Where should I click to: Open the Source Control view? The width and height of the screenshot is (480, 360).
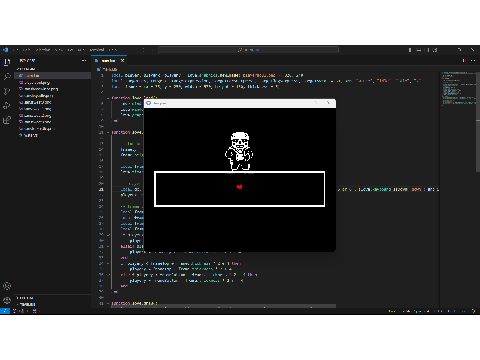(7, 91)
